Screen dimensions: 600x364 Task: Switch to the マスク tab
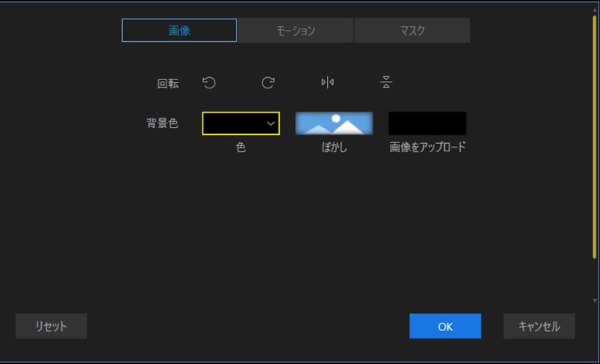pos(412,30)
